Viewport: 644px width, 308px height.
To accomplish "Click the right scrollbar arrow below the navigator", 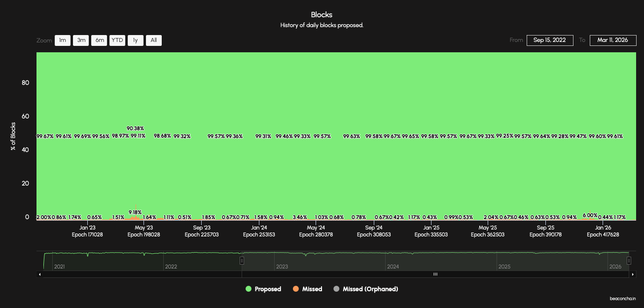I will pos(633,274).
